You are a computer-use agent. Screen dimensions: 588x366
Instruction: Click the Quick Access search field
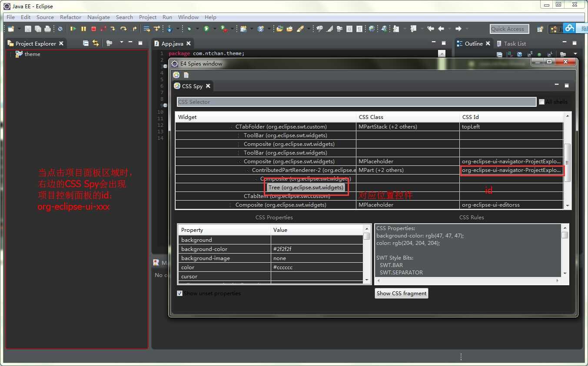(x=509, y=29)
